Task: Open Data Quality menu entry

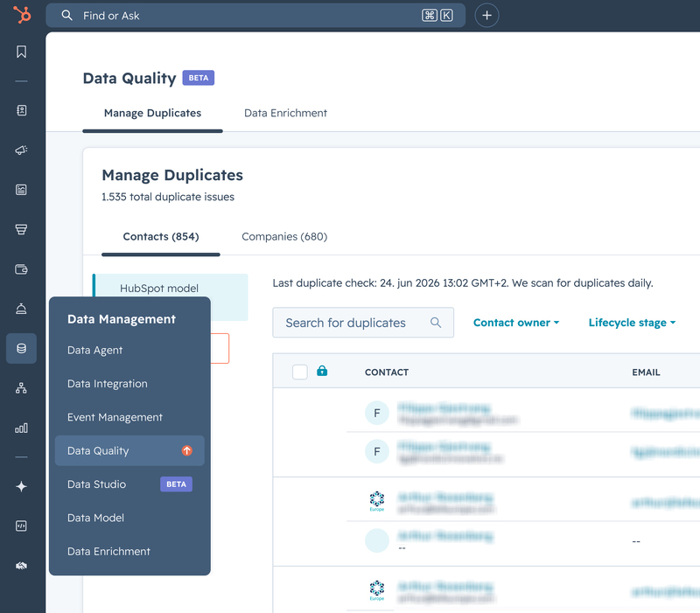Action: pyautogui.click(x=129, y=450)
